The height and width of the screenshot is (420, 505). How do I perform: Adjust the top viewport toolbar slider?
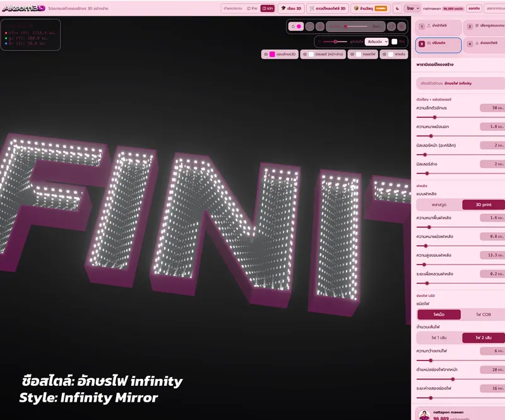[x=355, y=27]
